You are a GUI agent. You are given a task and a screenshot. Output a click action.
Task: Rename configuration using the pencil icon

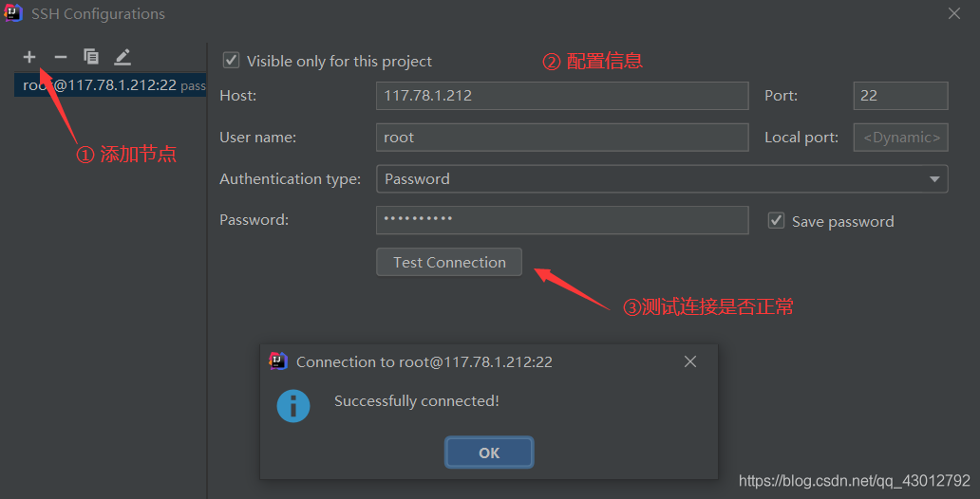[x=122, y=58]
